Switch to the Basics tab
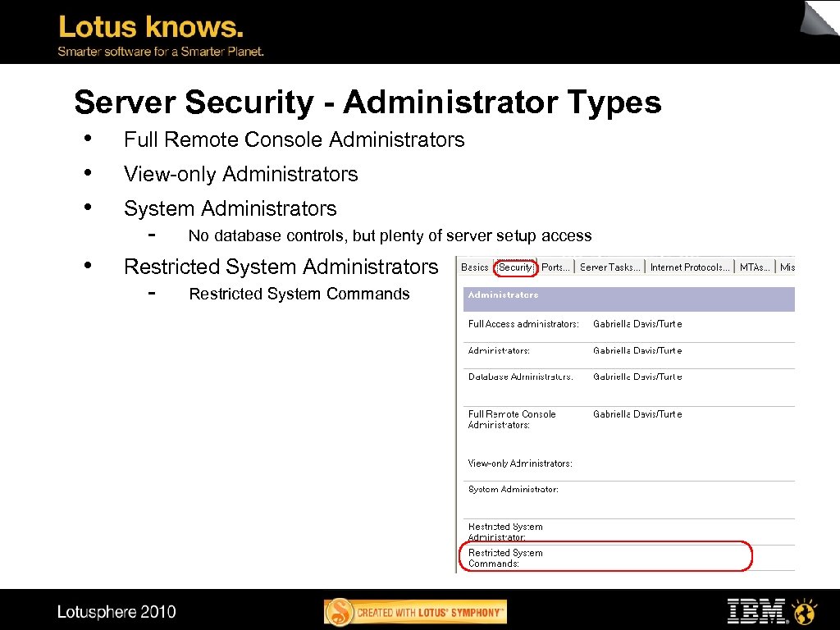This screenshot has height=630, width=840. (474, 267)
